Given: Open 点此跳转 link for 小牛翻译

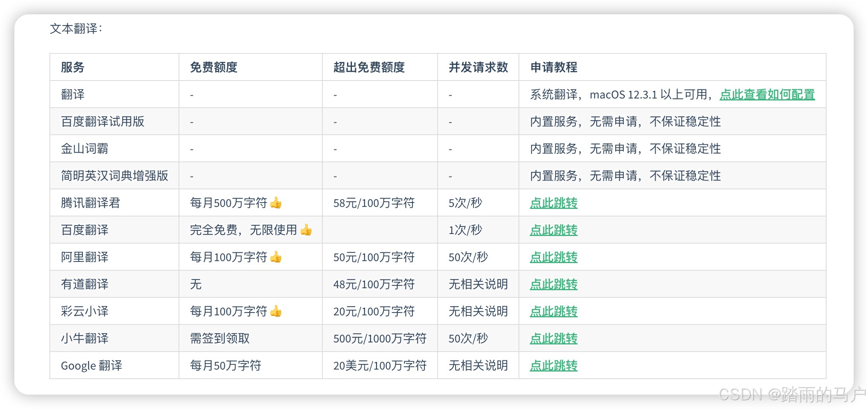Looking at the screenshot, I should [554, 338].
